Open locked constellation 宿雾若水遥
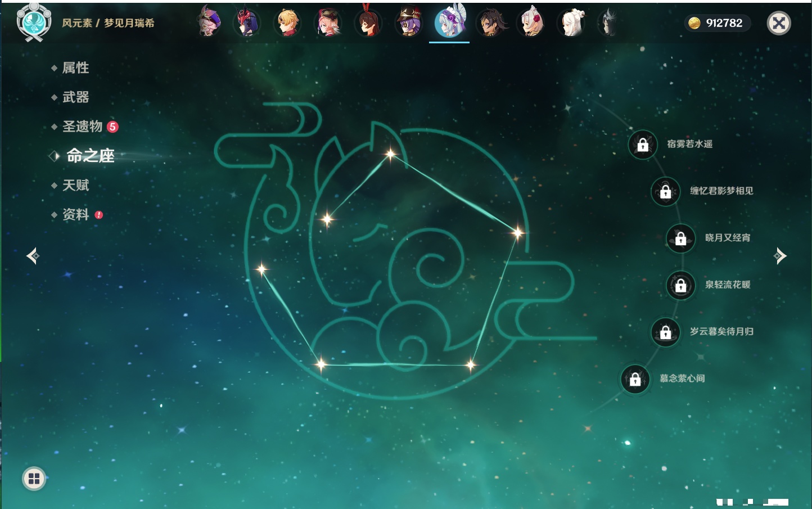 click(x=643, y=145)
